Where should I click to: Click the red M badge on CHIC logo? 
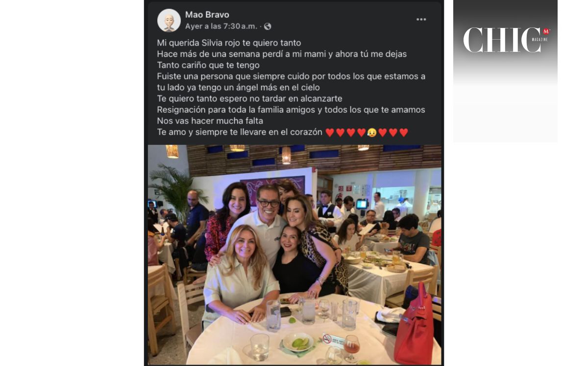pyautogui.click(x=546, y=31)
